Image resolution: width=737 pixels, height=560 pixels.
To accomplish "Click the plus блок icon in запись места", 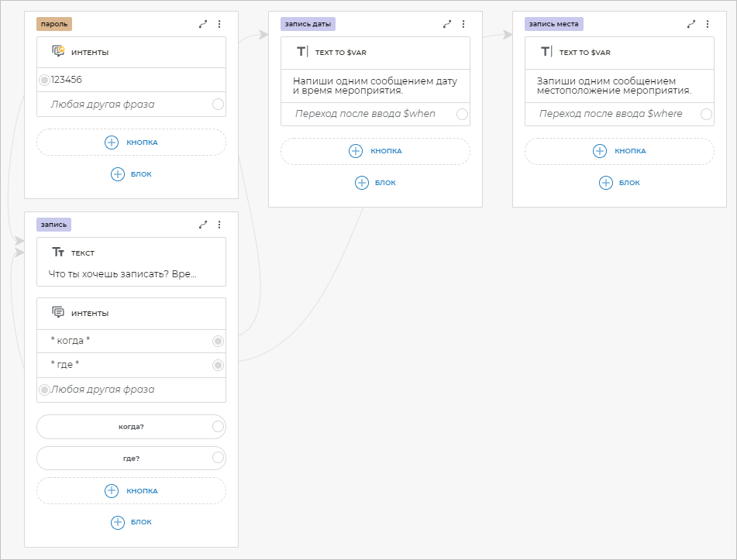I will (605, 183).
